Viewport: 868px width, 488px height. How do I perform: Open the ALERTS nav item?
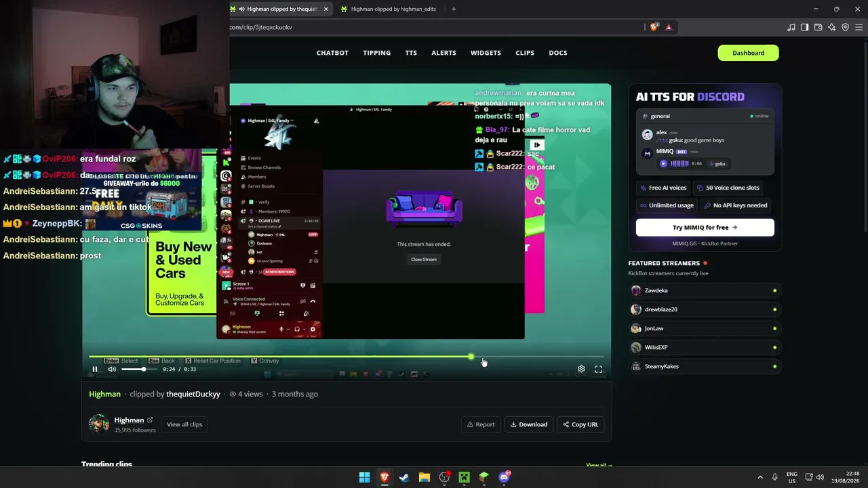(443, 53)
